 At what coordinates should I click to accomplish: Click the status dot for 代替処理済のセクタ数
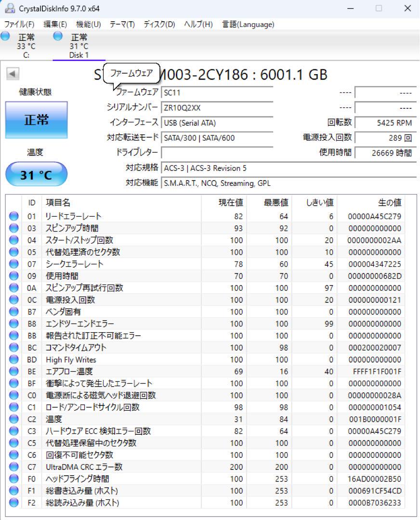[x=14, y=252]
